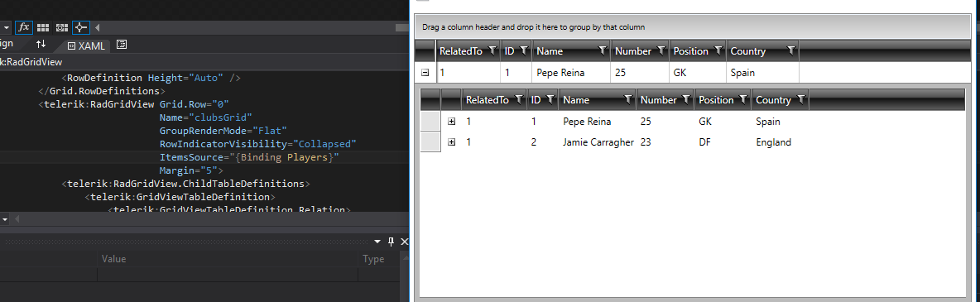
Task: Expand the child Pepe Reina row
Action: tap(451, 122)
